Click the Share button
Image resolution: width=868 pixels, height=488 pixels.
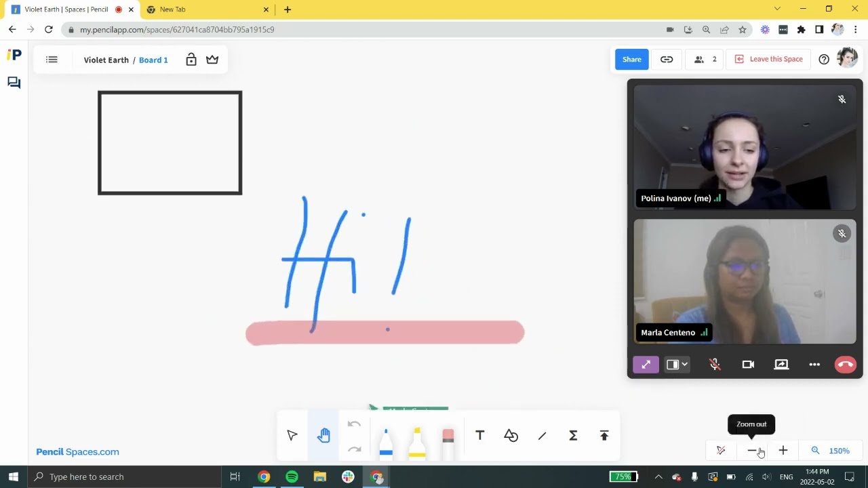pos(631,59)
